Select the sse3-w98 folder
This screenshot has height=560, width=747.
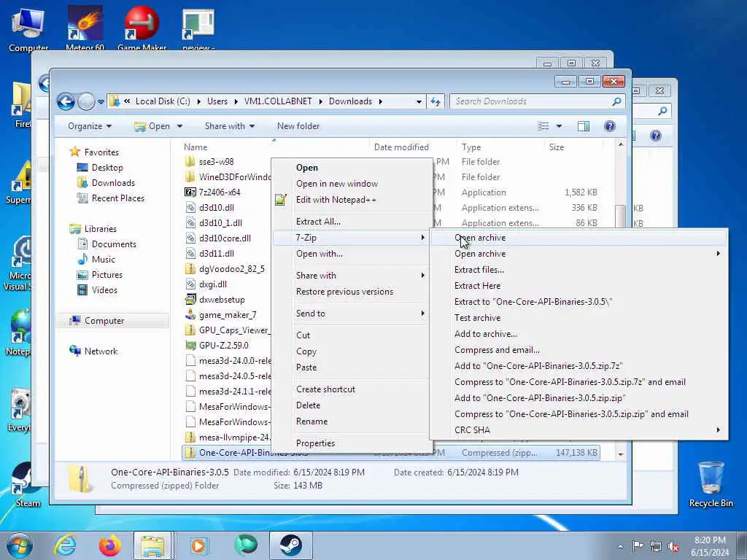pyautogui.click(x=216, y=162)
